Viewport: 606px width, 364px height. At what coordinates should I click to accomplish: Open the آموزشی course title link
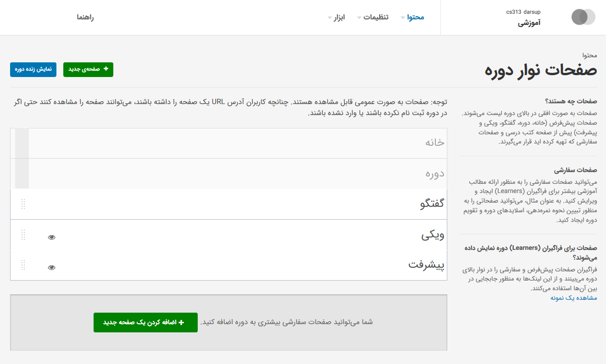(x=529, y=22)
